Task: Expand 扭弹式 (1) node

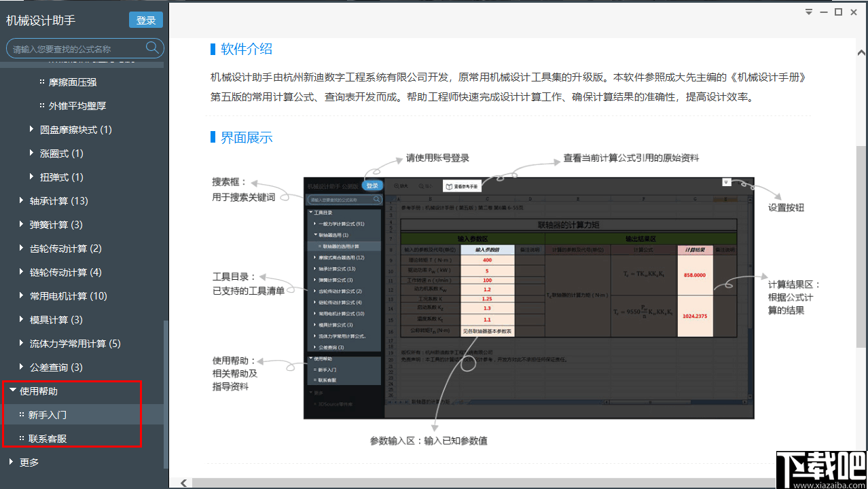Action: click(32, 177)
